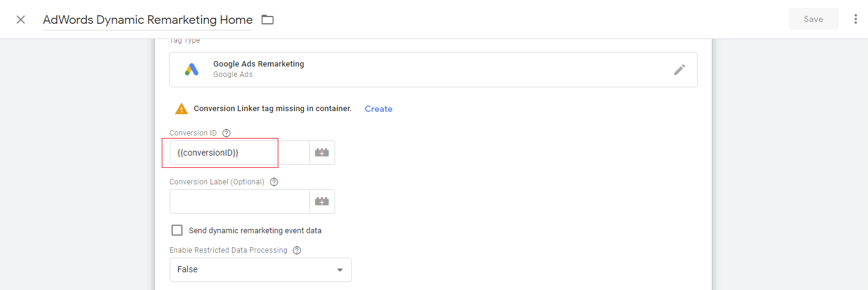Image resolution: width=868 pixels, height=290 pixels.
Task: Edit the tag name AdWords Dynamic Remarketing Home
Action: coord(147,20)
